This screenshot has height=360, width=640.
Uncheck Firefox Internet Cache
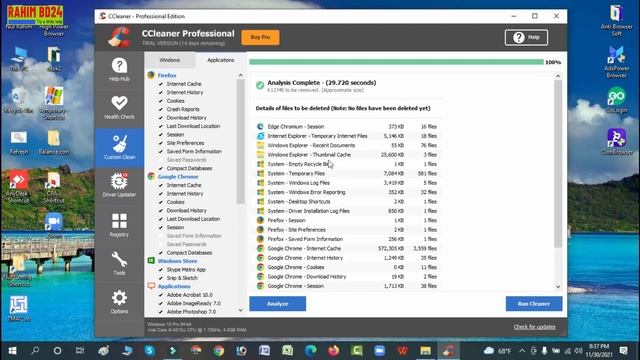point(161,84)
